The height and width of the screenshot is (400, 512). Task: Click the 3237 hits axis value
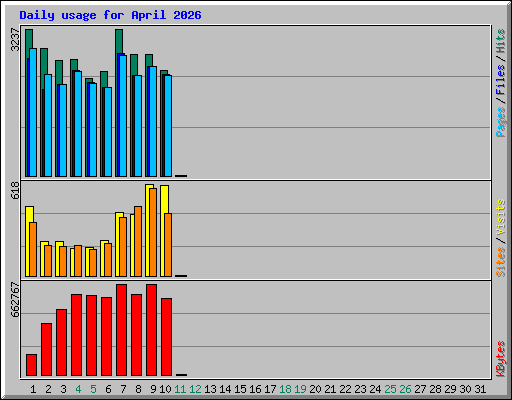pyautogui.click(x=15, y=40)
